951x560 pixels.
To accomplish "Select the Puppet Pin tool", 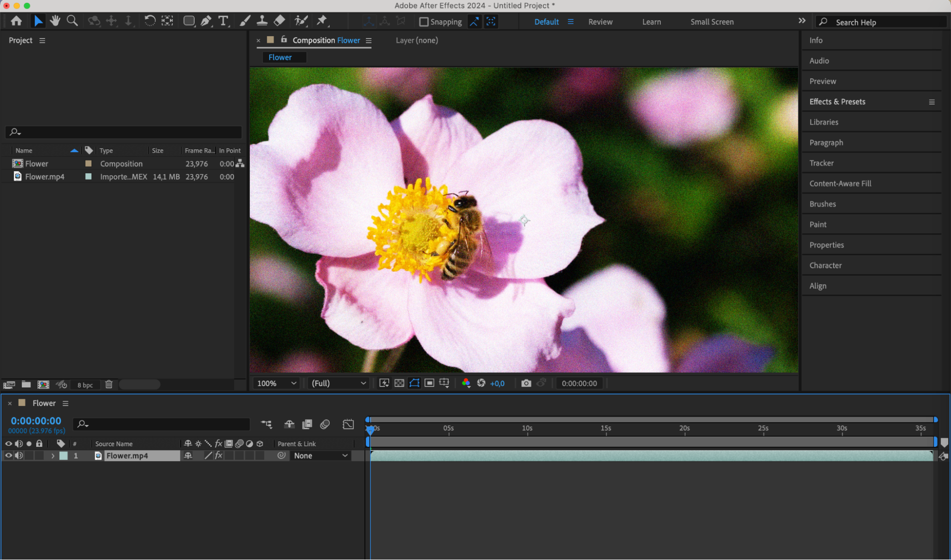I will [x=322, y=20].
